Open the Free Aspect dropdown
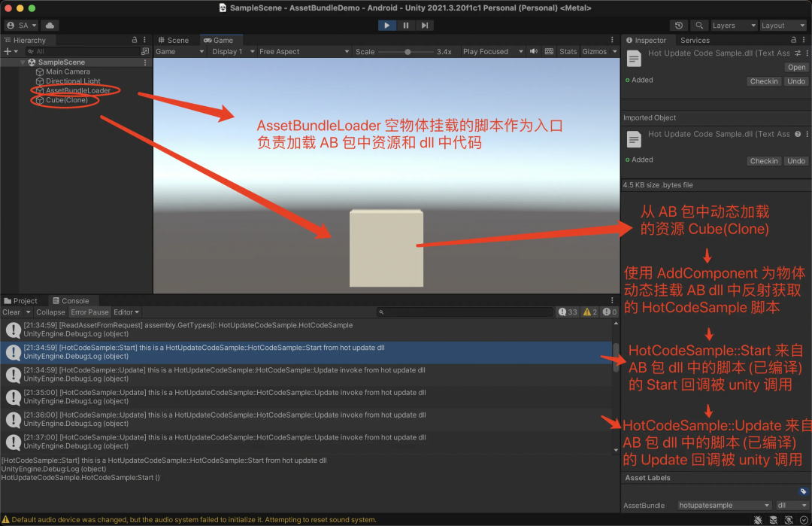 (304, 51)
